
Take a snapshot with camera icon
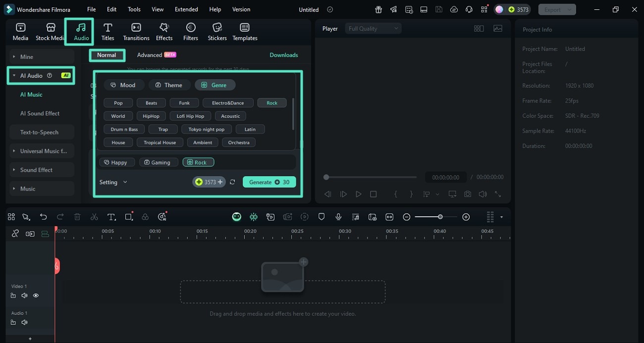tap(467, 195)
